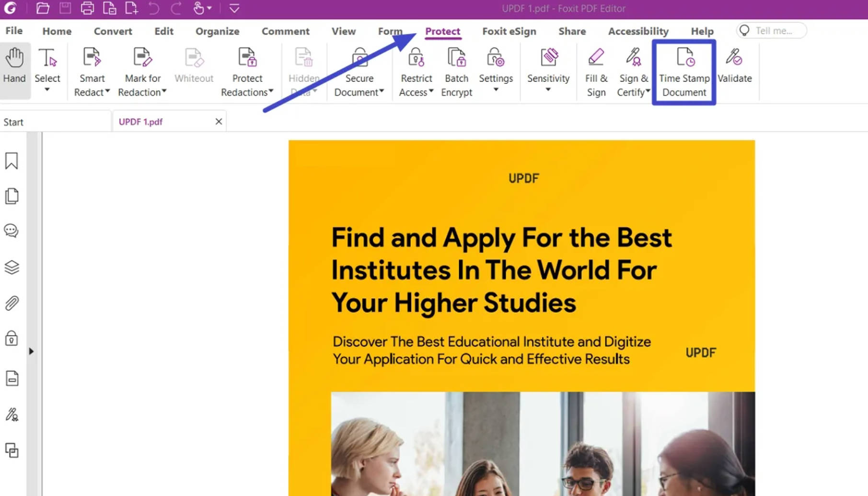Open the File menu

[14, 31]
